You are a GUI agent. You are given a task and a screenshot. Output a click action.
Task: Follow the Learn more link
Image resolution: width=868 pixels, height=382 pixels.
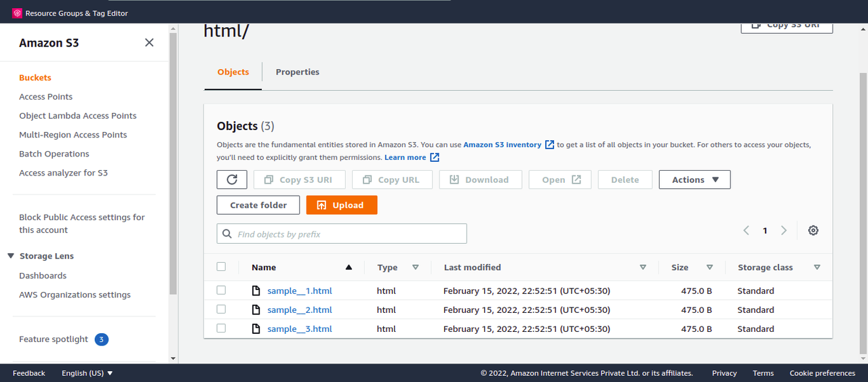click(x=406, y=157)
